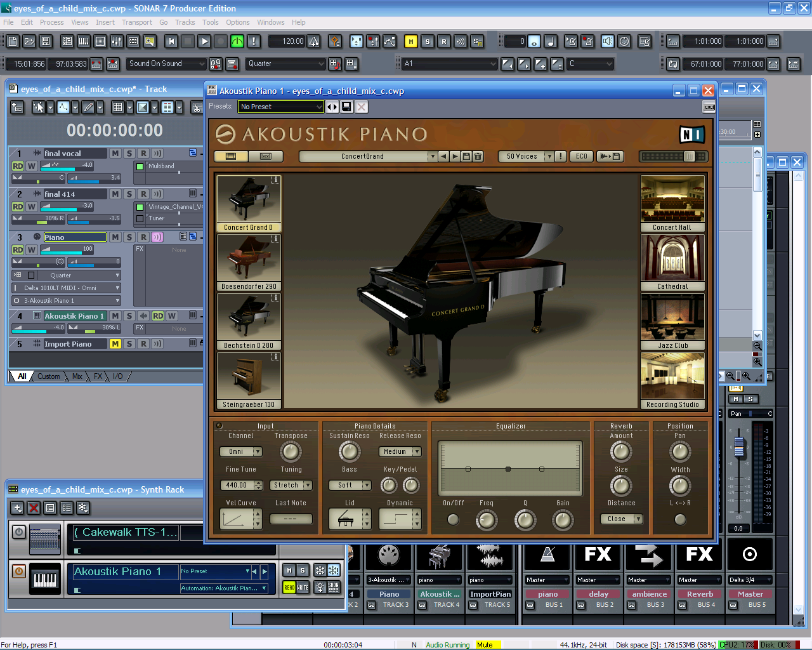The height and width of the screenshot is (650, 812).
Task: Open the Omni channel dropdown
Action: [241, 451]
